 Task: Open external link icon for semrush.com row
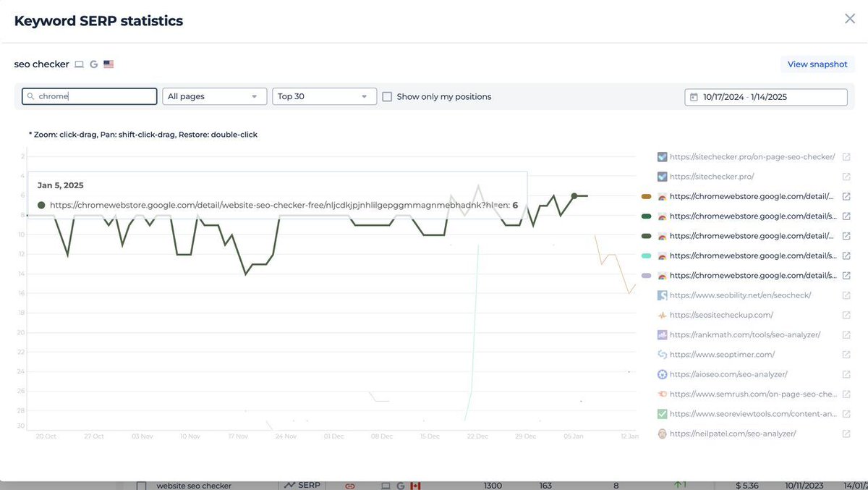point(846,394)
